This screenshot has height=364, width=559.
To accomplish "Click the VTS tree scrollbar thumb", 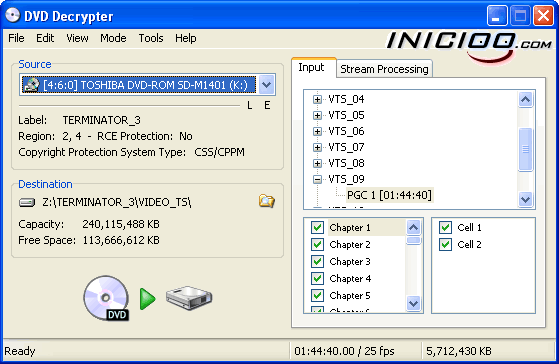I will coord(525,149).
